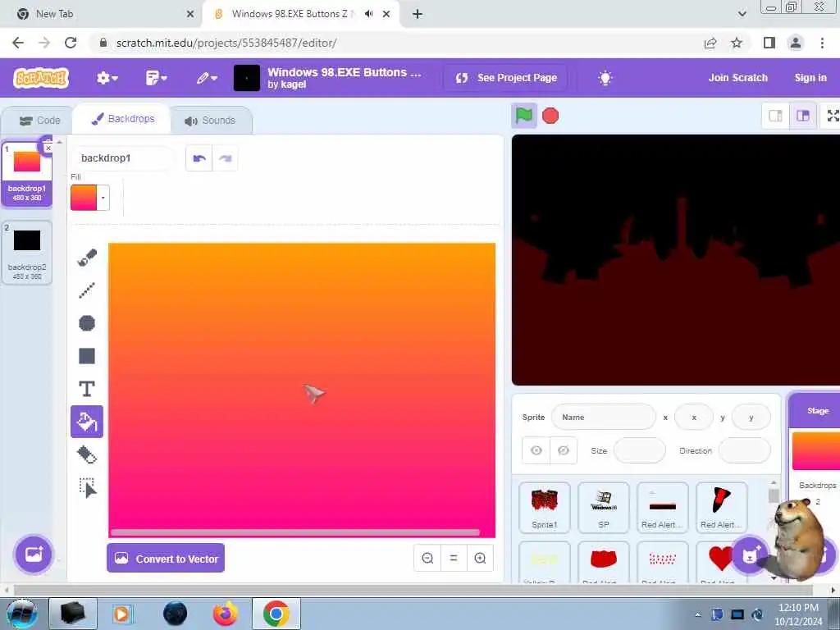Click the sprite Size field
Screen dimensions: 840x630
640,450
